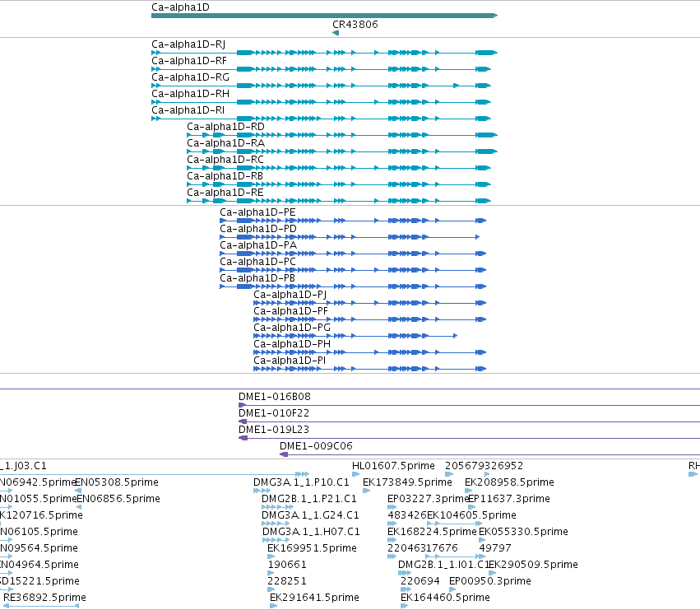700x610 pixels.
Task: Select EST EK104605.5prime label
Action: pos(471,515)
